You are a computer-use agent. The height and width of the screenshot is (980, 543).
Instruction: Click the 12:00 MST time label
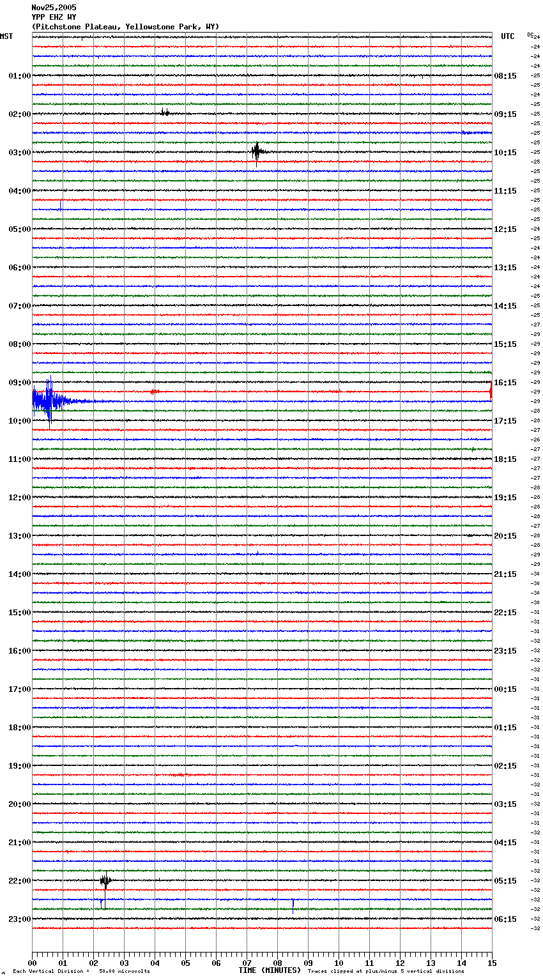[20, 498]
